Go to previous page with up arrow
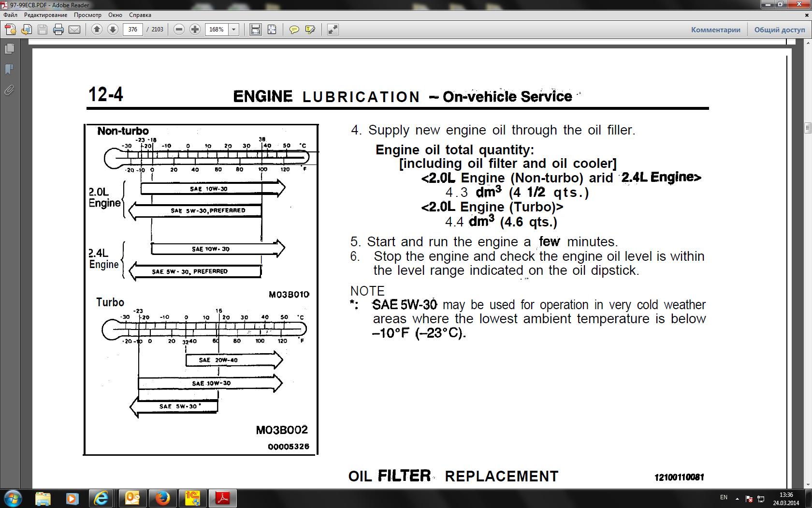 tap(97, 30)
